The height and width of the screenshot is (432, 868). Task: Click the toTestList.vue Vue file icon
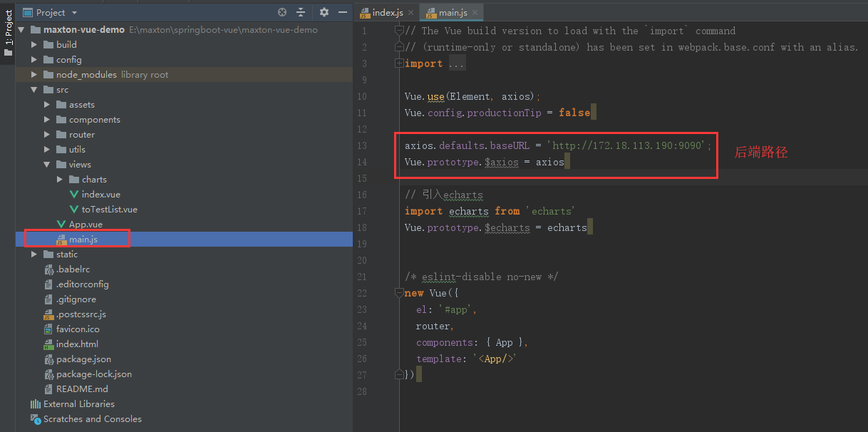tap(74, 210)
